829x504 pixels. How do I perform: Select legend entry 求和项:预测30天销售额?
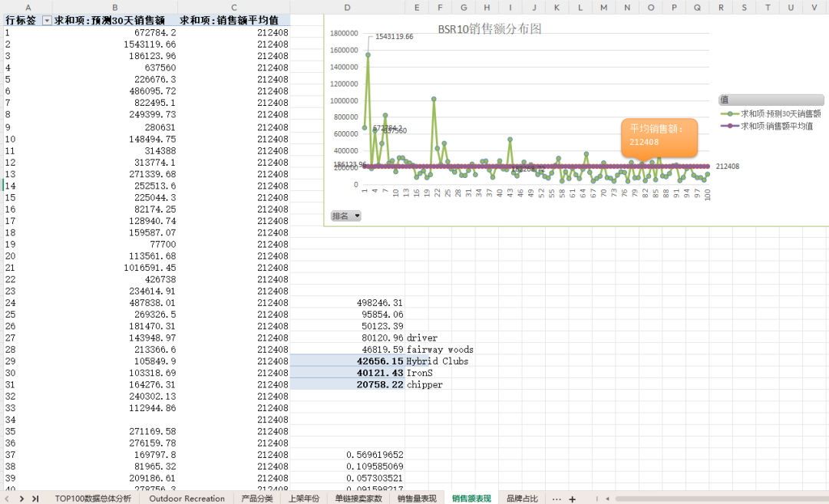tap(771, 114)
